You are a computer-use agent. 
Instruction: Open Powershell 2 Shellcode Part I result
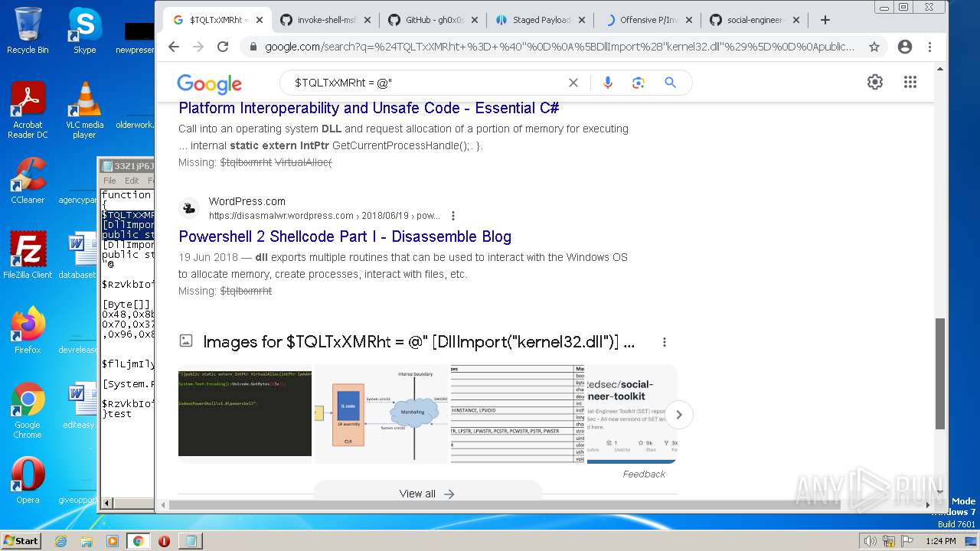tap(345, 236)
